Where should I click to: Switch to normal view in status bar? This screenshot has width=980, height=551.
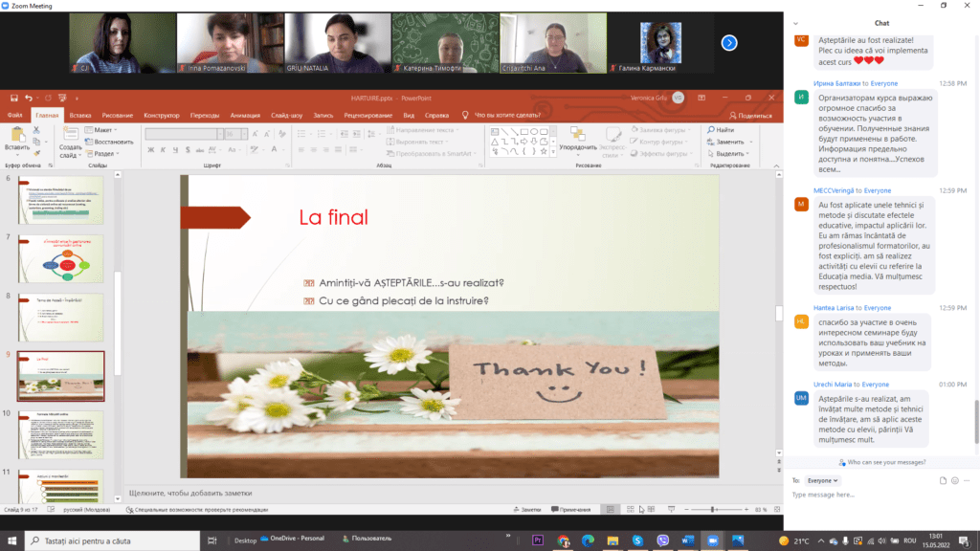click(x=610, y=509)
